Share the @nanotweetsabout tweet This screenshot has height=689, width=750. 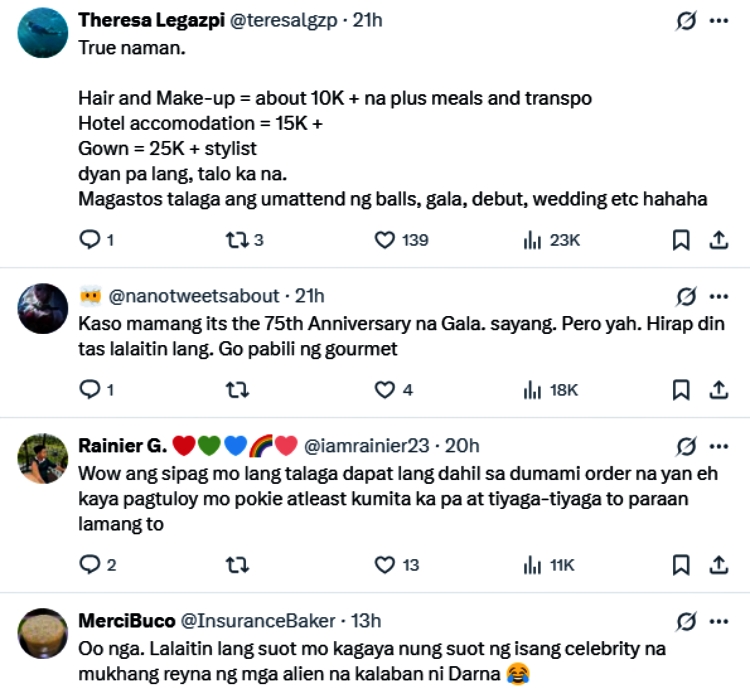pos(718,390)
